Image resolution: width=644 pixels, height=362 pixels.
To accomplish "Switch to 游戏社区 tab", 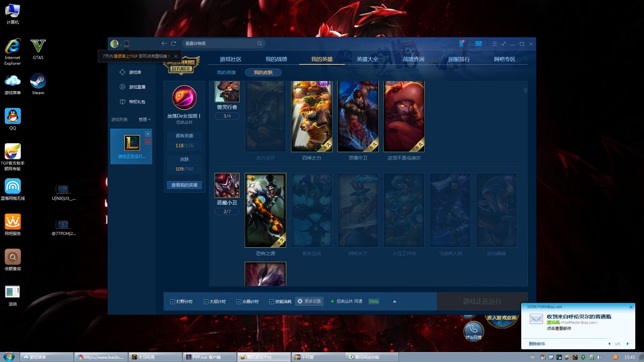I will point(231,59).
